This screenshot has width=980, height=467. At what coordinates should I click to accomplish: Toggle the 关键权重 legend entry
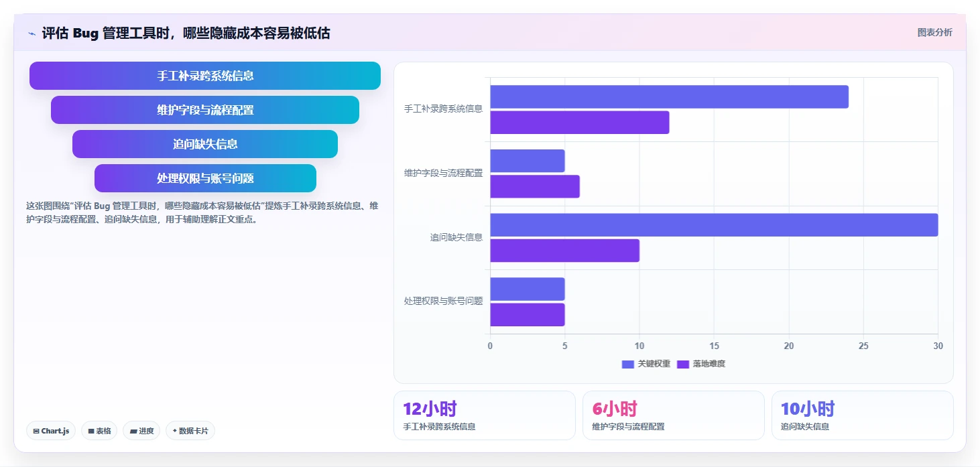point(646,364)
